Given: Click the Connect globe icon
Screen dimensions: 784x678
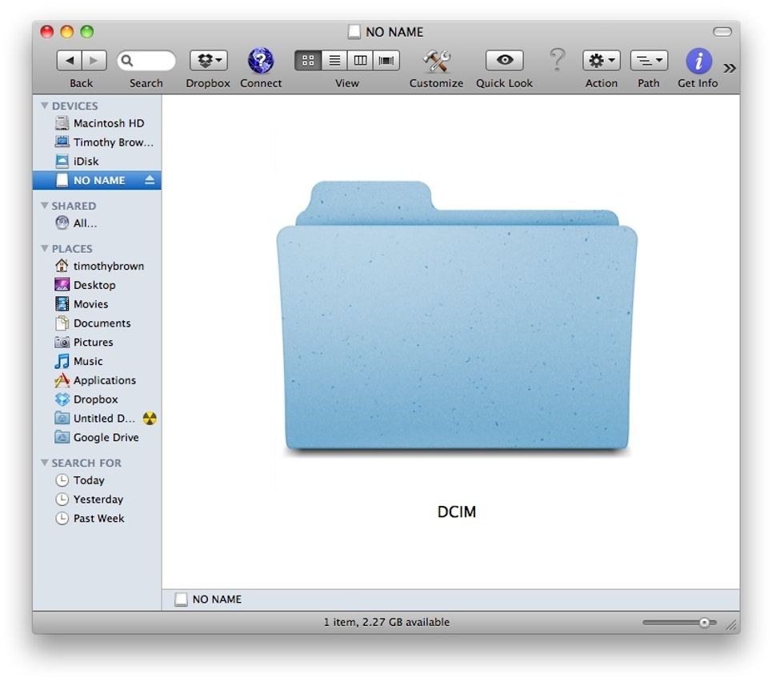Looking at the screenshot, I should (x=260, y=60).
